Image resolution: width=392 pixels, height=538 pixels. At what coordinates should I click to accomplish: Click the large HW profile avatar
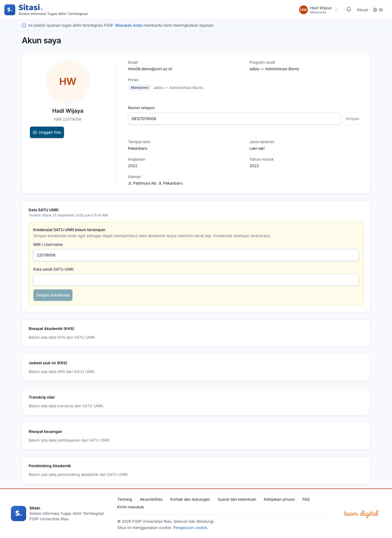(68, 81)
